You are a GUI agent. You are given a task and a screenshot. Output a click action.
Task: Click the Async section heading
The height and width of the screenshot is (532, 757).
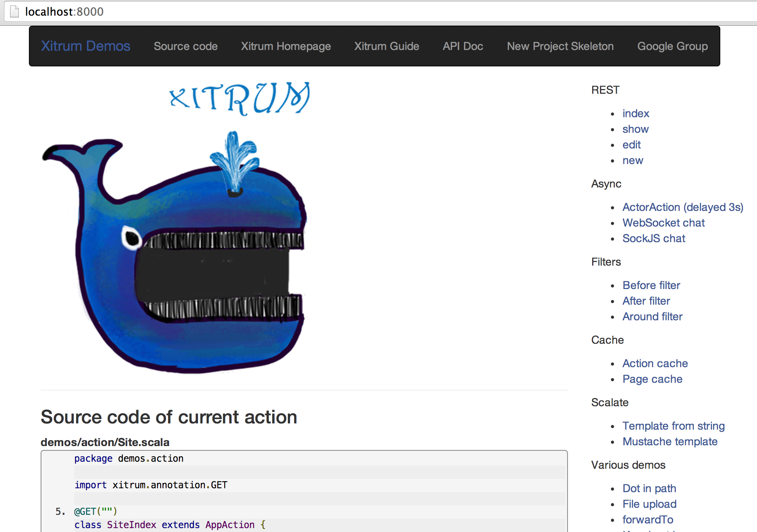[x=606, y=184]
